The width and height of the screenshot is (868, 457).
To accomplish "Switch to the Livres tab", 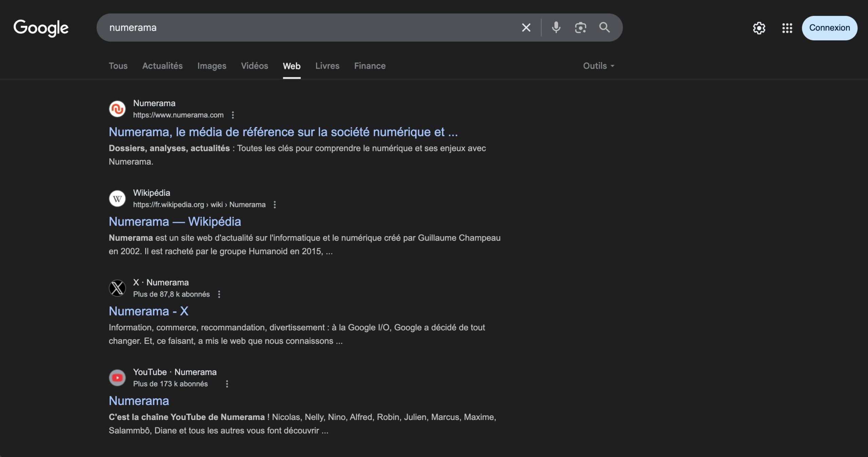I will [327, 66].
